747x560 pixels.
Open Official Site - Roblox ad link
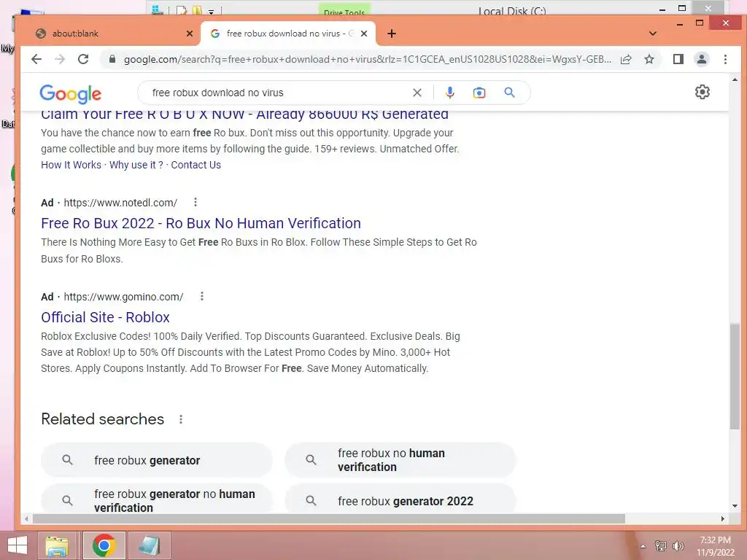coord(105,317)
